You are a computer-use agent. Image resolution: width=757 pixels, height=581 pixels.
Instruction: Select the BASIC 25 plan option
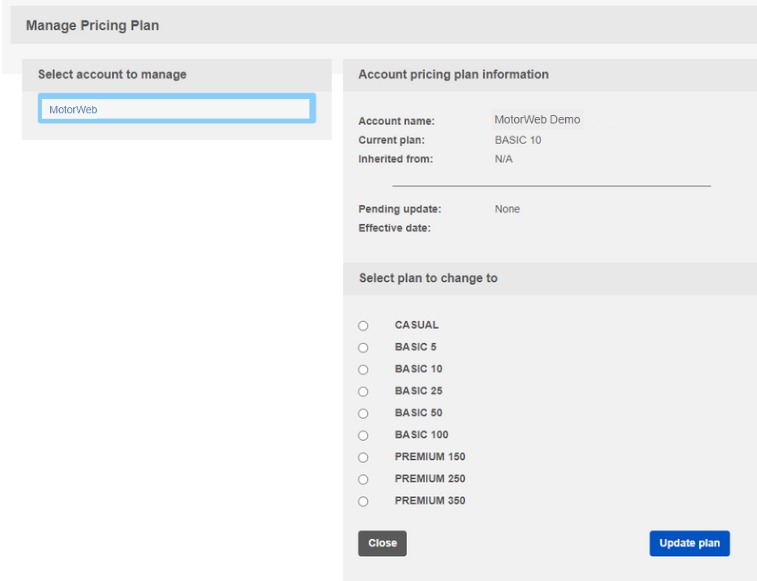coord(363,391)
